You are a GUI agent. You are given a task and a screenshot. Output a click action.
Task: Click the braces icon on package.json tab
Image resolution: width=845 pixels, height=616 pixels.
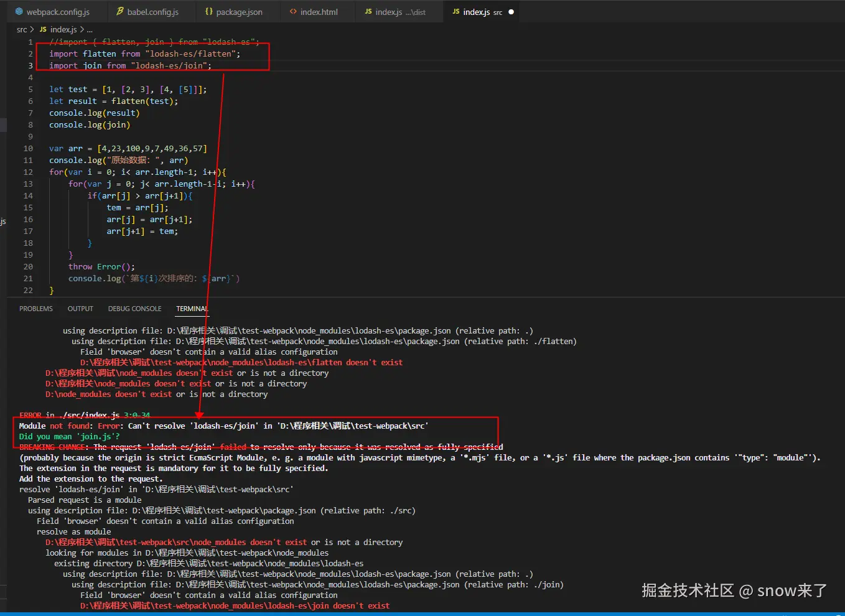pyautogui.click(x=209, y=12)
